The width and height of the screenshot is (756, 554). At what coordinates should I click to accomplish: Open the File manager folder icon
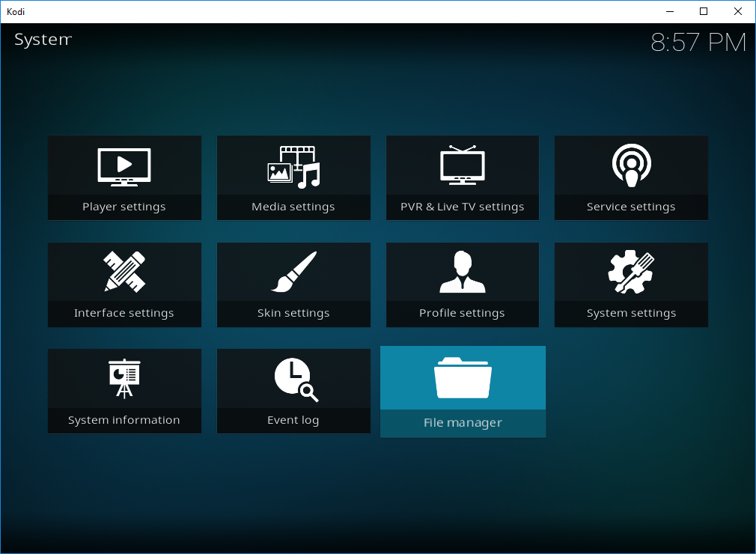coord(463,377)
